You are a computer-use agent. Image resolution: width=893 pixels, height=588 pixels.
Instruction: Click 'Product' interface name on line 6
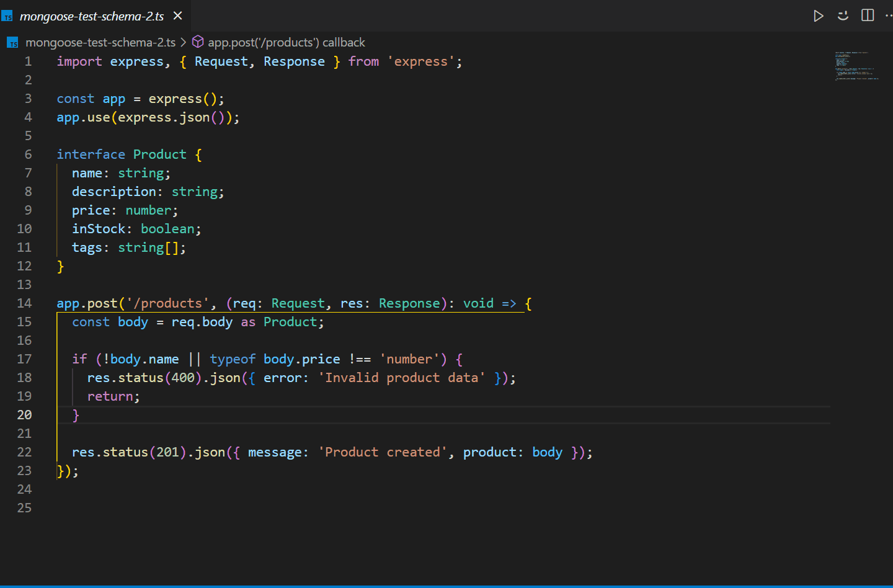(x=160, y=154)
